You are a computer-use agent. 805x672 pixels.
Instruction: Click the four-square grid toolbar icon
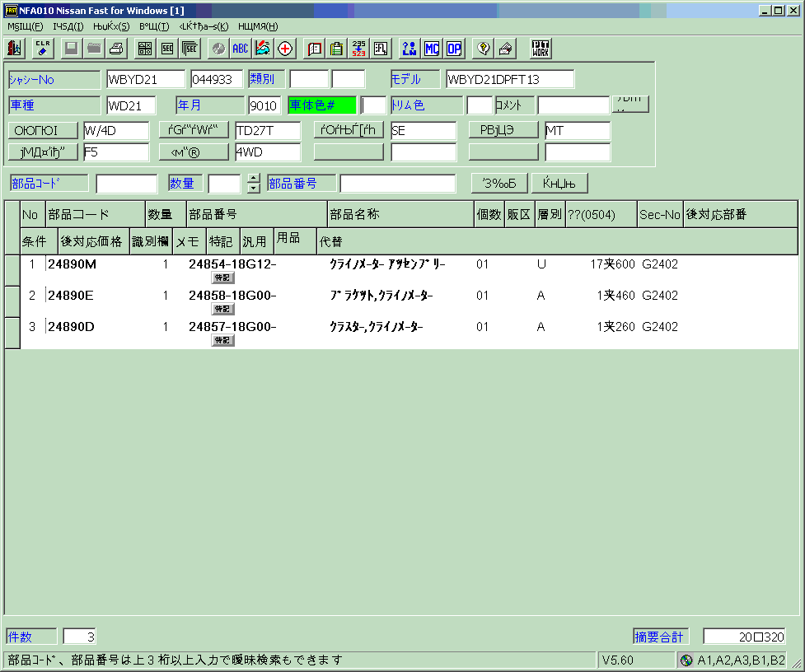pyautogui.click(x=145, y=49)
